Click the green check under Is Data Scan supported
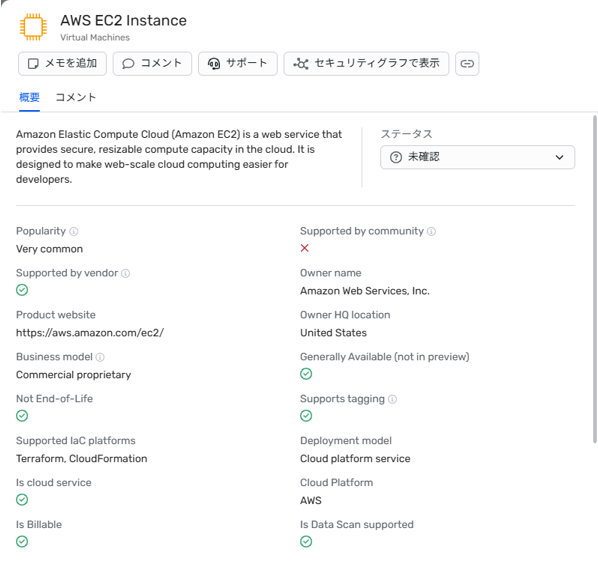Image resolution: width=598 pixels, height=577 pixels. pyautogui.click(x=306, y=542)
